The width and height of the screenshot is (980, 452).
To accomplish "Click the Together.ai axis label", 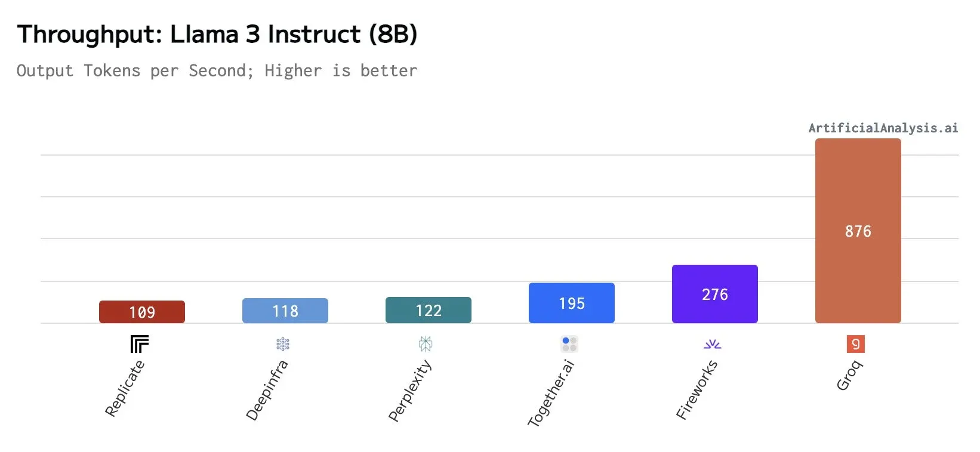I will tap(551, 393).
